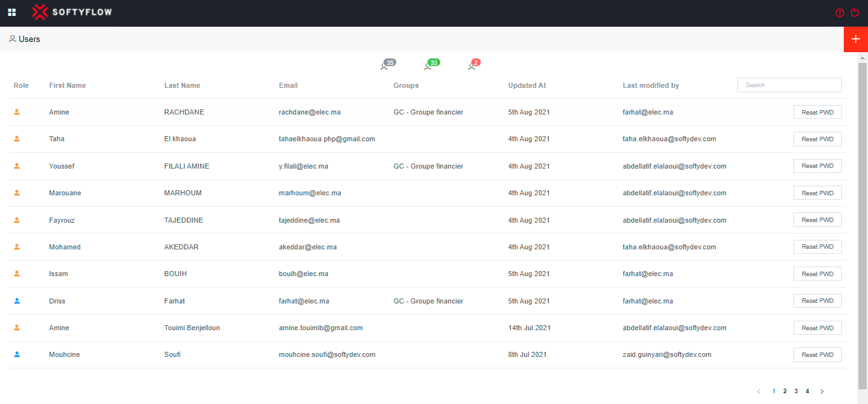Click role icon for Amine Touimi Benjelloun

(17, 328)
